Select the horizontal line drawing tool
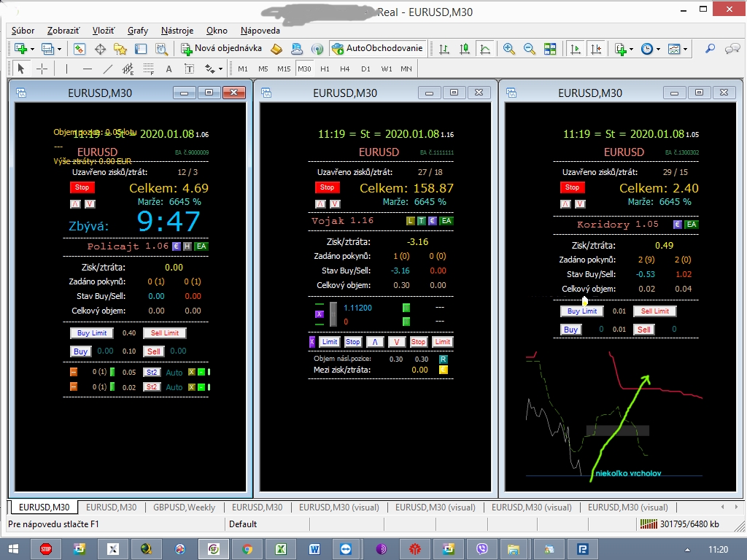Viewport: 747px width, 560px height. point(88,69)
